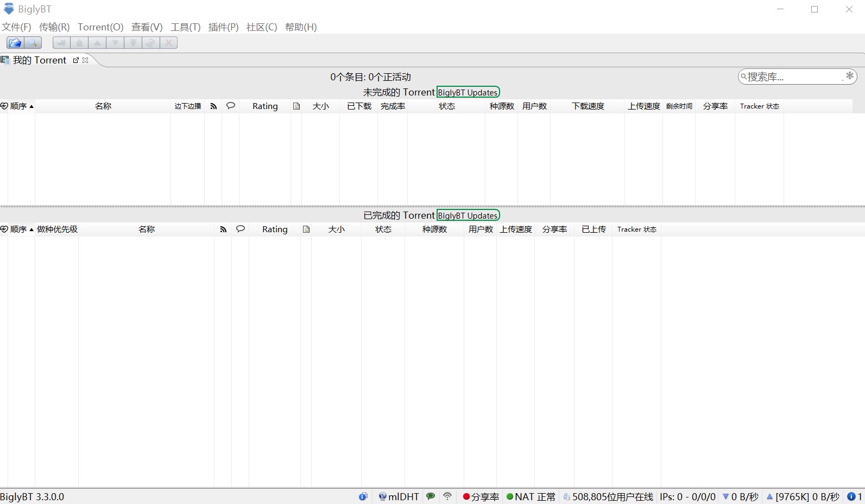The image size is (865, 504).
Task: Click the start/stop toggle toolbar icon
Action: click(151, 43)
